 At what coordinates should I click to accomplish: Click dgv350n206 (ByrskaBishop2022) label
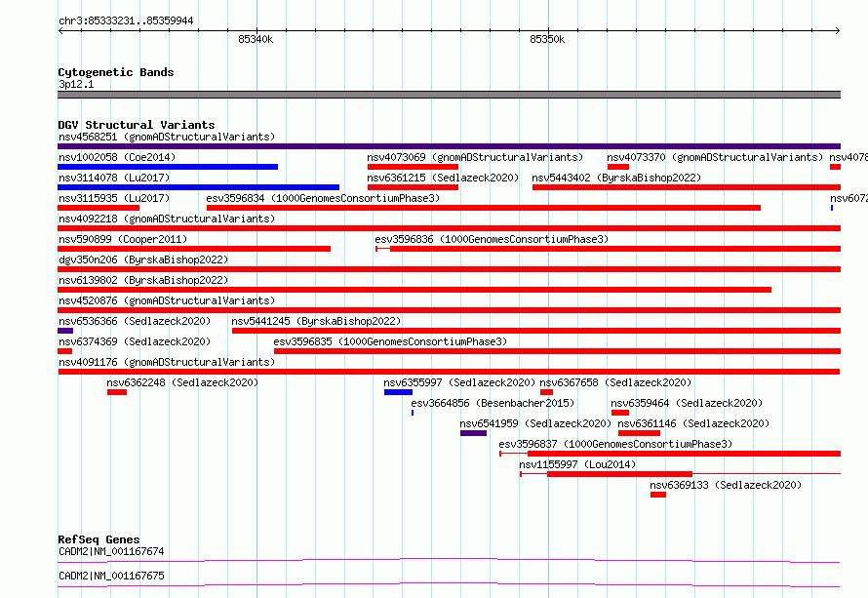point(143,259)
